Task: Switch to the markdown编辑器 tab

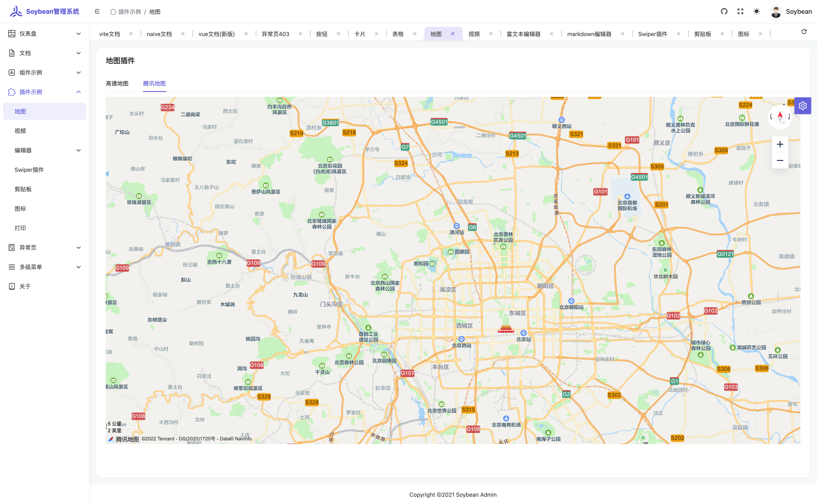Action: (589, 34)
